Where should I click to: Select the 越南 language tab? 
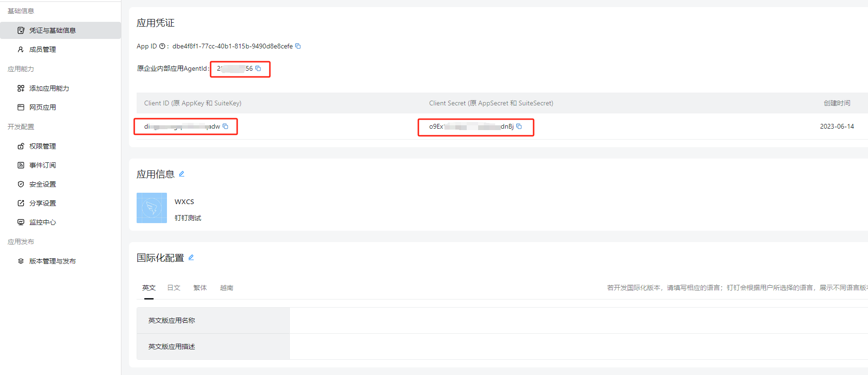click(x=227, y=288)
